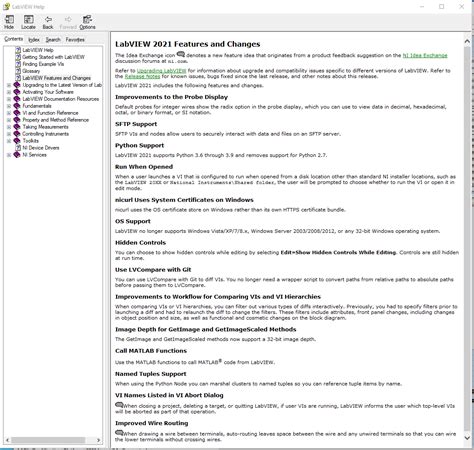Click the Glossary page icon
474x450 pixels.
pyautogui.click(x=18, y=71)
